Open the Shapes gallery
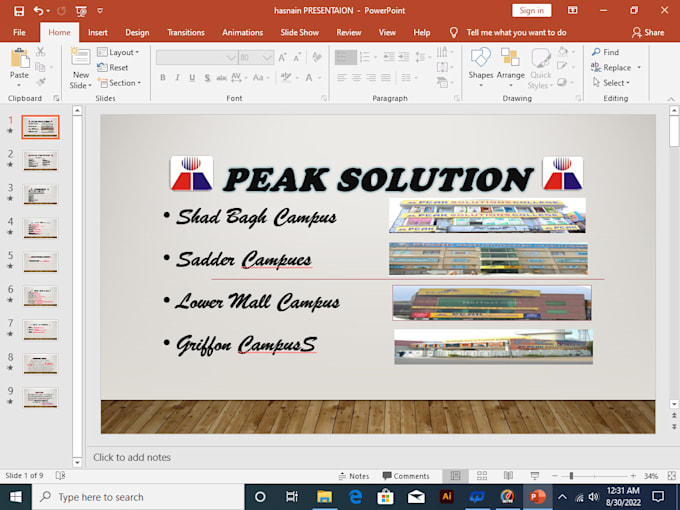Image resolution: width=680 pixels, height=510 pixels. coord(481,66)
